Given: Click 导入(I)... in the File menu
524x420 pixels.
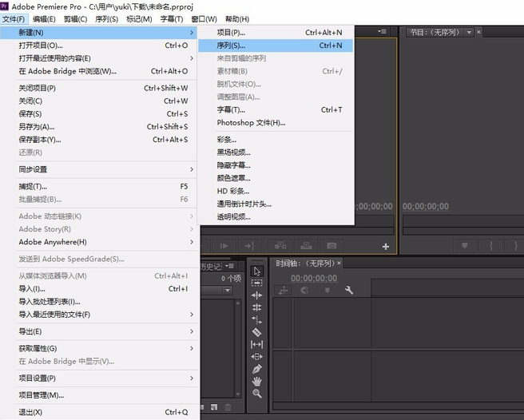Looking at the screenshot, I should point(32,288).
